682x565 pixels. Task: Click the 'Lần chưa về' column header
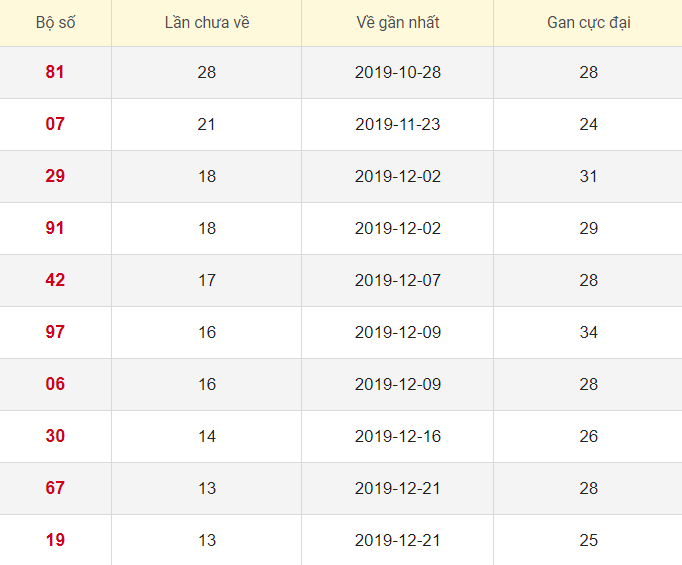(x=207, y=22)
